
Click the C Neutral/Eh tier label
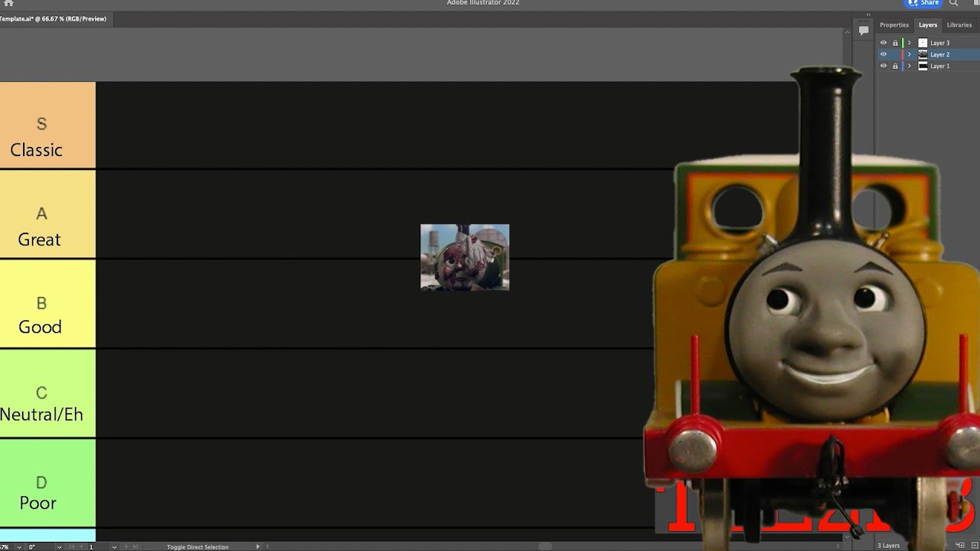coord(47,393)
